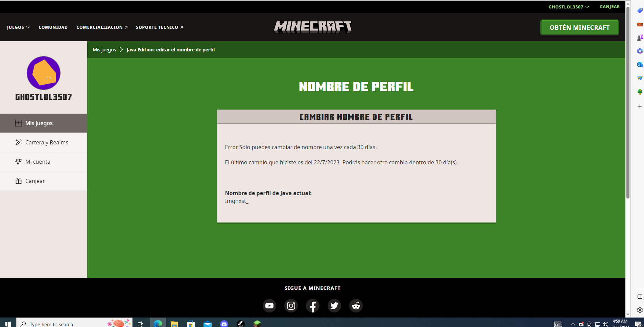644x327 pixels.
Task: Open Edge sidebar tree icon
Action: [x=640, y=92]
